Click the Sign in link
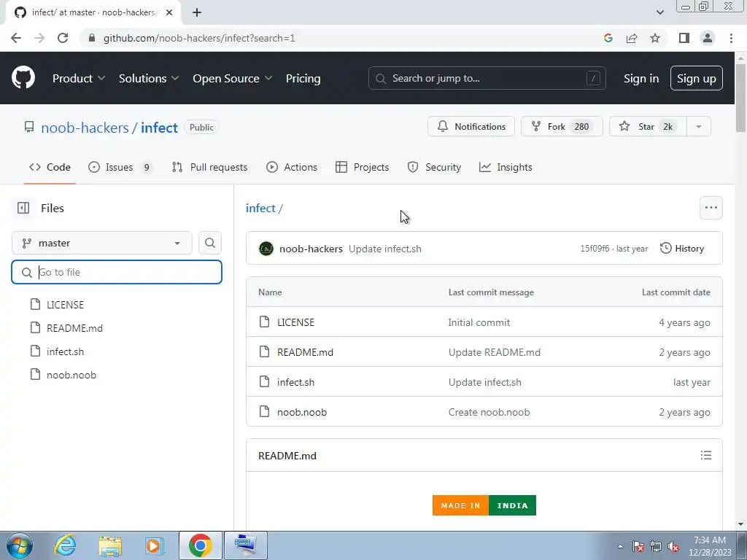 640,78
